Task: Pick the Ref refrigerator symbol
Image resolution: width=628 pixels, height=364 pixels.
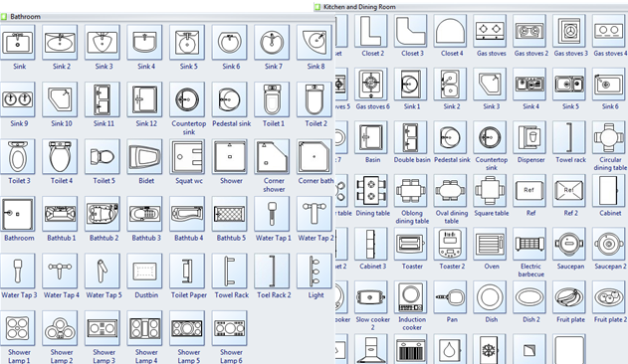Action: point(529,191)
